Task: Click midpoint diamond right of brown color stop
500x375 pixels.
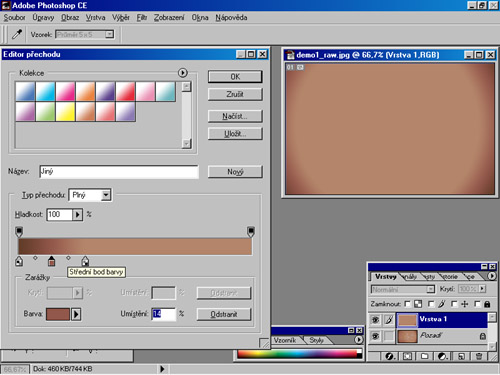Action: click(68, 258)
